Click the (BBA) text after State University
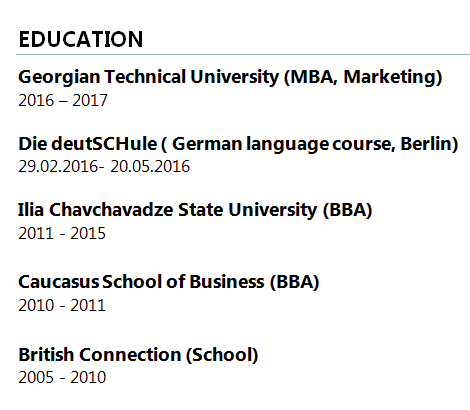Screen dimensions: 470x410 (347, 210)
